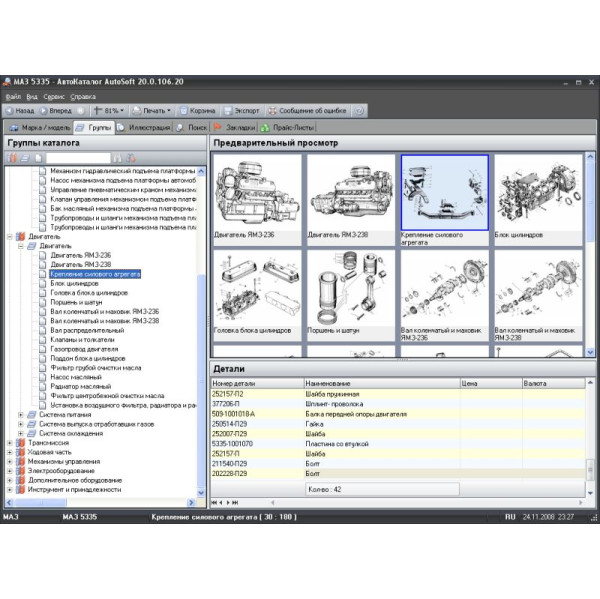
Task: Click the binoculars search icon in catalog panel
Action: pyautogui.click(x=118, y=158)
